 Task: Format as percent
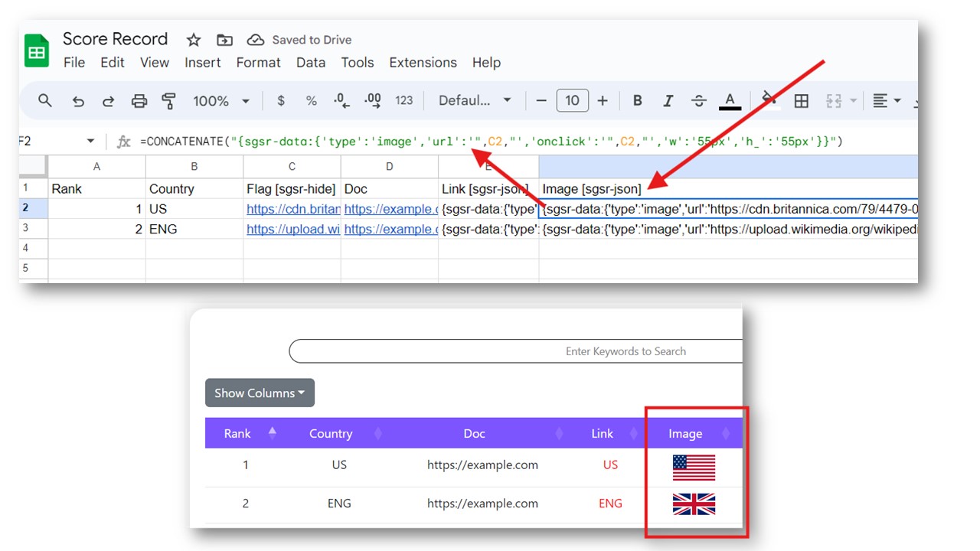point(311,101)
